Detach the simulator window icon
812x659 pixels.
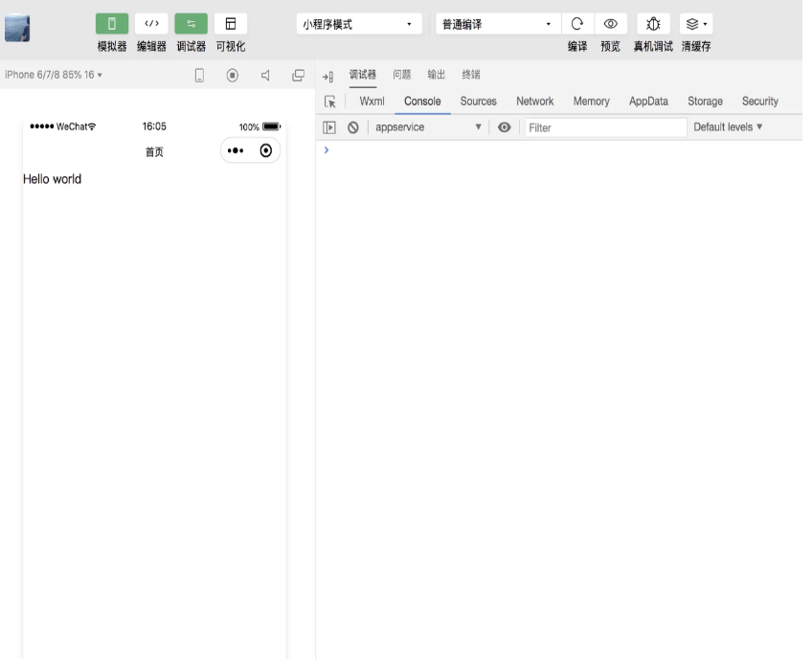click(x=299, y=76)
